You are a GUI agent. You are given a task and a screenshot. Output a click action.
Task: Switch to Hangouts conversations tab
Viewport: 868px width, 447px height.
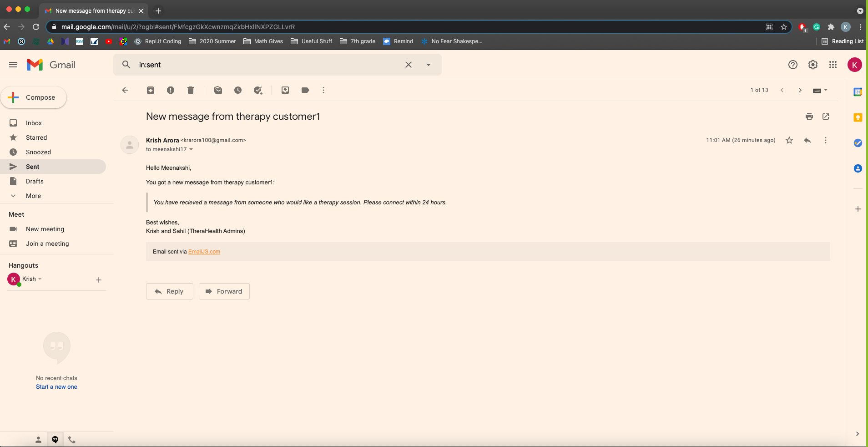[x=55, y=440]
